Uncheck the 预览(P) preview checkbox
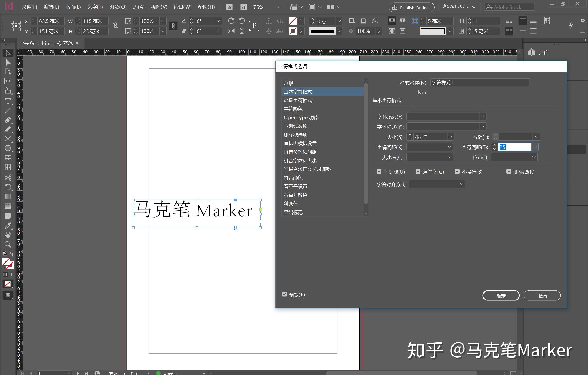The image size is (588, 375). 284,294
